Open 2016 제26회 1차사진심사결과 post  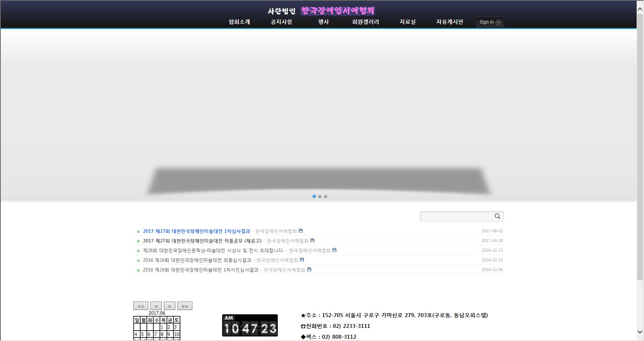(x=201, y=270)
